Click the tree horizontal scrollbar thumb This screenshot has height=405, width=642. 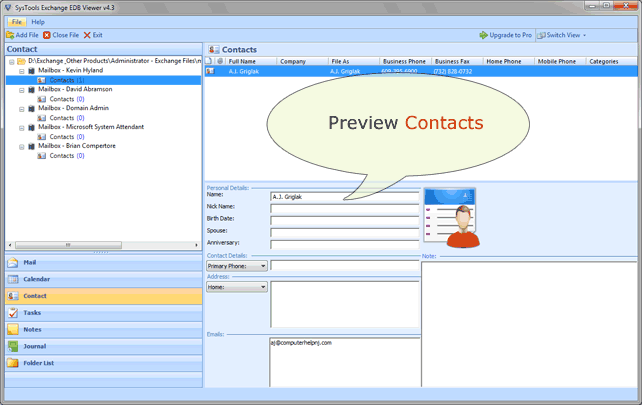(x=68, y=245)
